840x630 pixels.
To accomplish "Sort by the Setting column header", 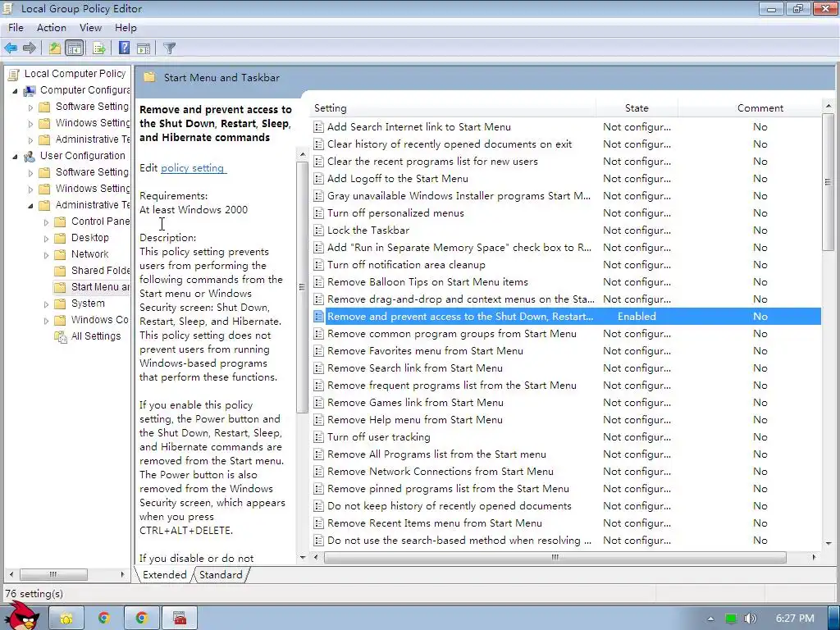I will tap(453, 108).
